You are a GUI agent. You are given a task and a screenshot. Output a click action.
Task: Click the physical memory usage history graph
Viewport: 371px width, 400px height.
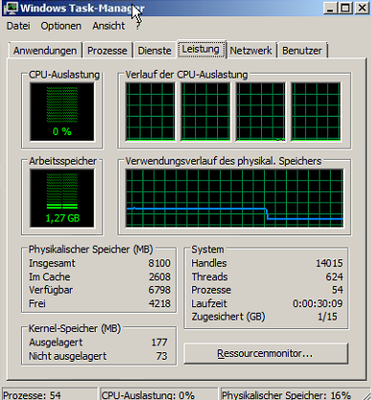pyautogui.click(x=234, y=199)
